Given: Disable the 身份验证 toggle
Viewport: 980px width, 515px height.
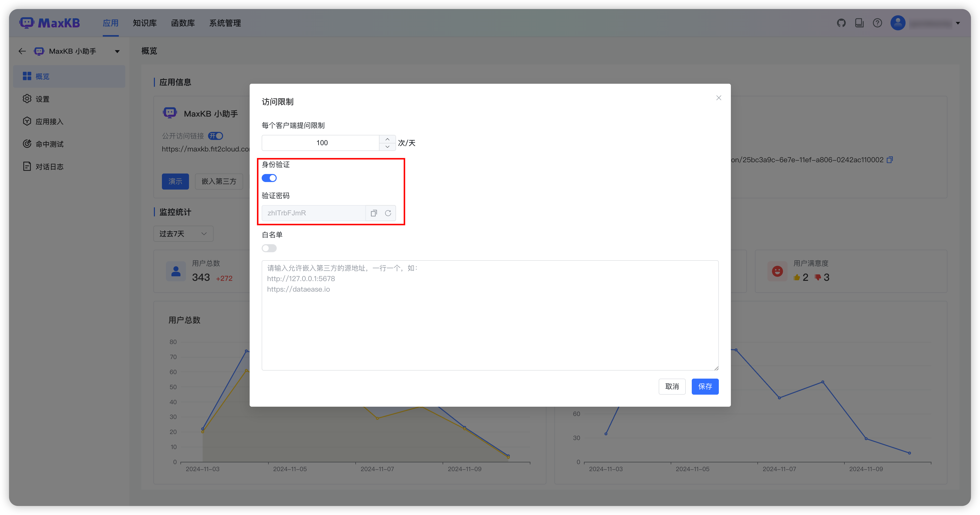Looking at the screenshot, I should click(x=269, y=178).
